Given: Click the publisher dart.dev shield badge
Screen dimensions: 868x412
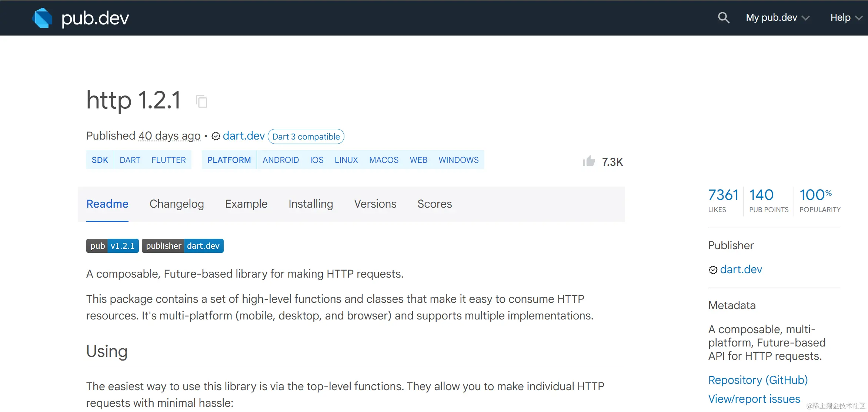Looking at the screenshot, I should pos(183,246).
